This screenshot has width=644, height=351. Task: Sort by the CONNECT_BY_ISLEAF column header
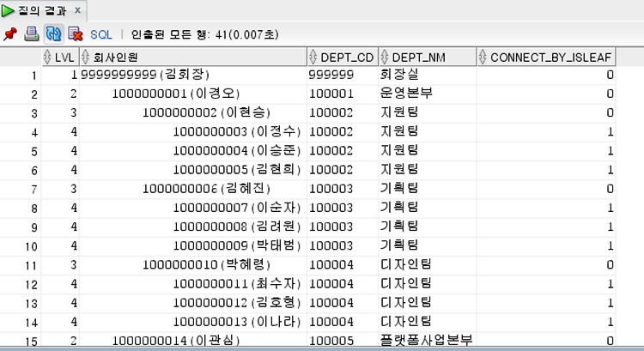click(x=546, y=57)
